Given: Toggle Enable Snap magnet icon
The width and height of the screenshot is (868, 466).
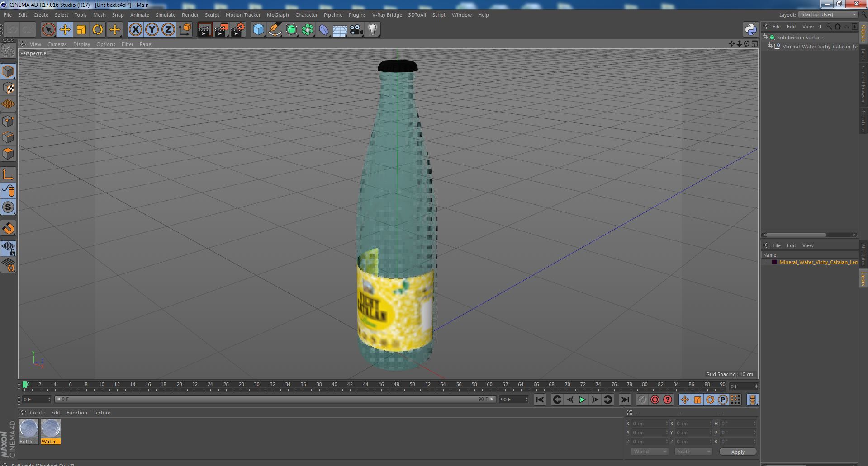Looking at the screenshot, I should (8, 228).
